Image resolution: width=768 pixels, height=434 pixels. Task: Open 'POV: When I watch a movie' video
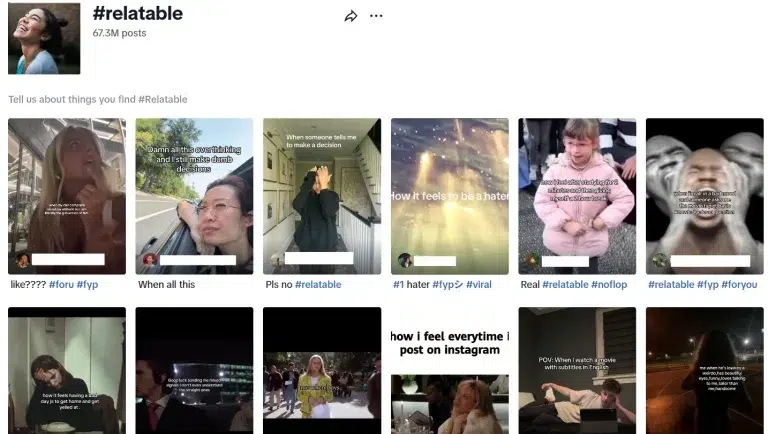pyautogui.click(x=577, y=371)
